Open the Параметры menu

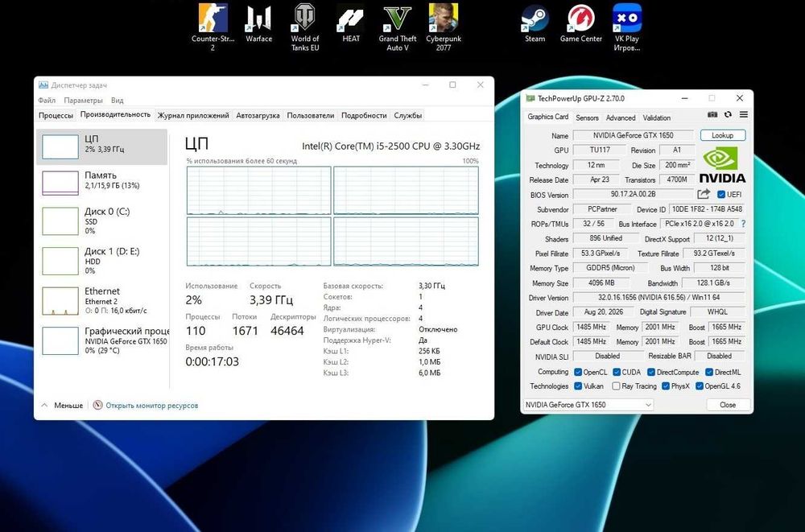(83, 100)
